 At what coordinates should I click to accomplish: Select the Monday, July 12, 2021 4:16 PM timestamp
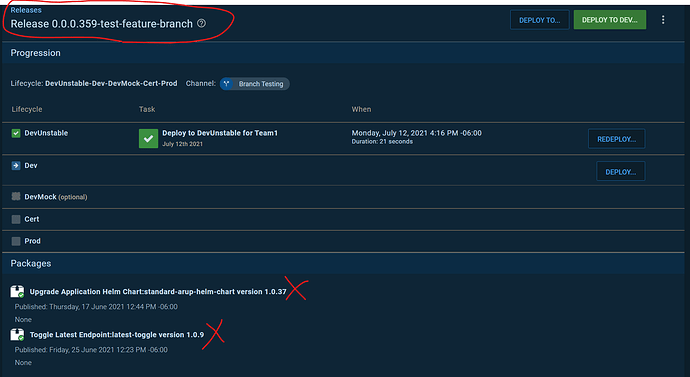[x=416, y=133]
